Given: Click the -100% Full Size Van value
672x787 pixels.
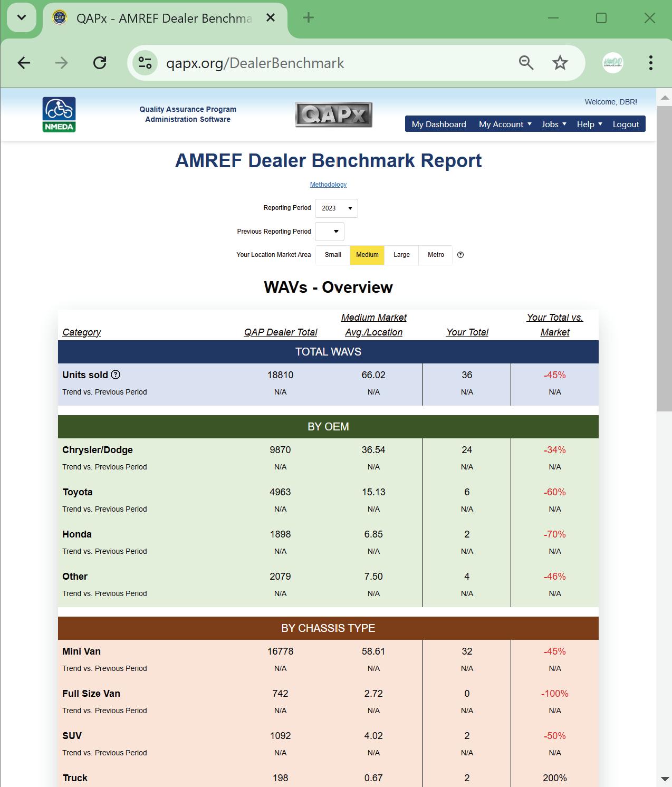Looking at the screenshot, I should [x=555, y=694].
